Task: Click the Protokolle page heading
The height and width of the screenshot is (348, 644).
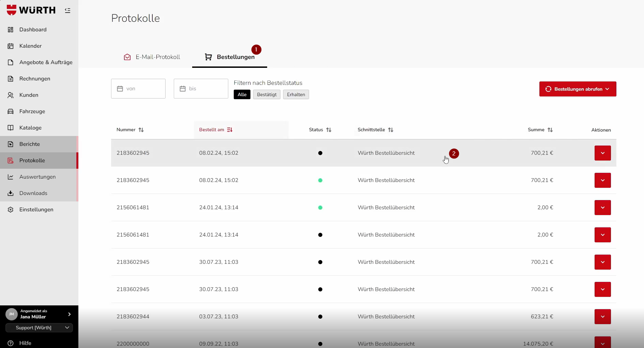Action: pos(136,18)
